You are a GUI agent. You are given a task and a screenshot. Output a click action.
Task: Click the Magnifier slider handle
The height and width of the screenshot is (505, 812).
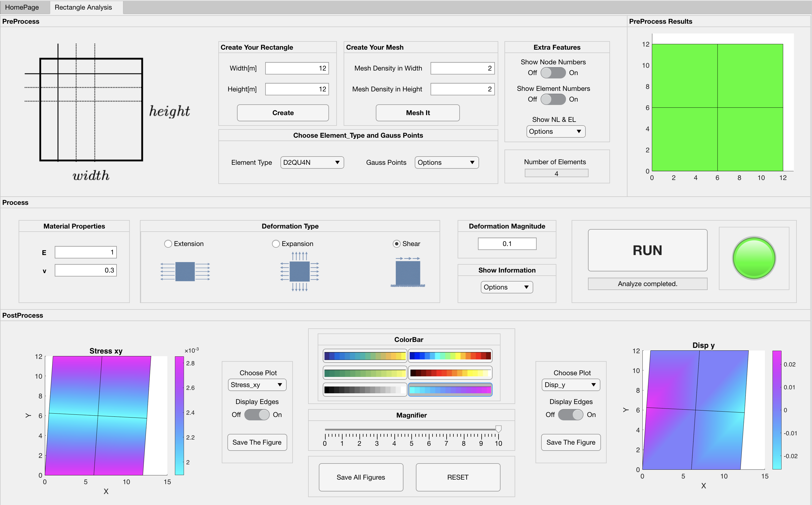[x=498, y=429]
